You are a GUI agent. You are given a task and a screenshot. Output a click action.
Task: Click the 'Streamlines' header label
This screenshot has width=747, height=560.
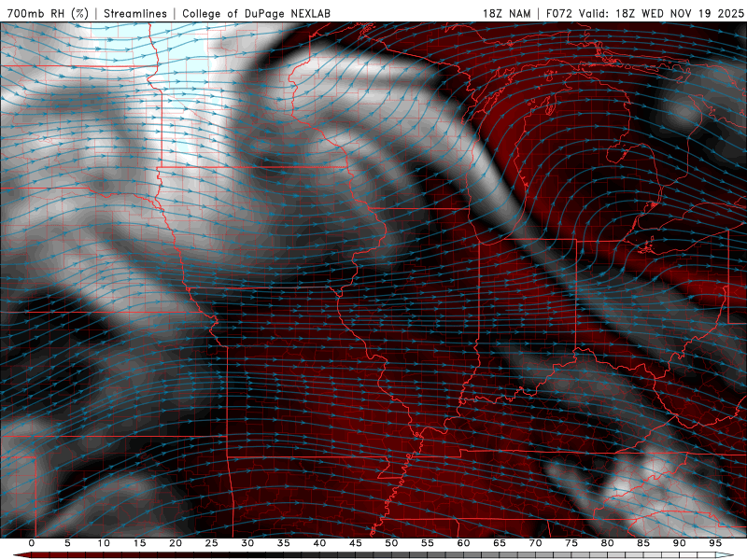coord(135,13)
